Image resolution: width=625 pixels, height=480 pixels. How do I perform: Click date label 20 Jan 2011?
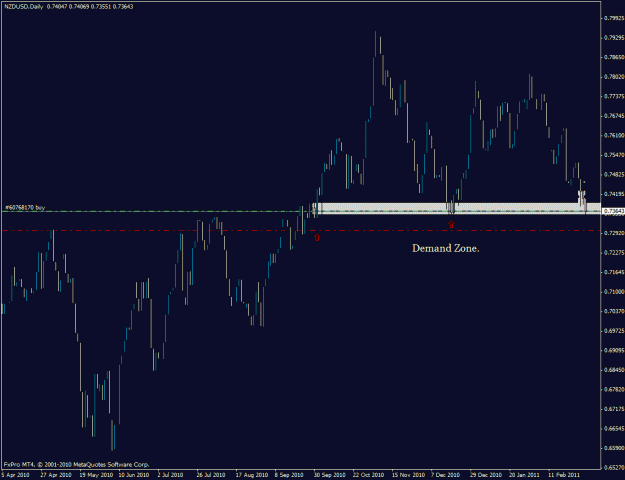(x=524, y=475)
